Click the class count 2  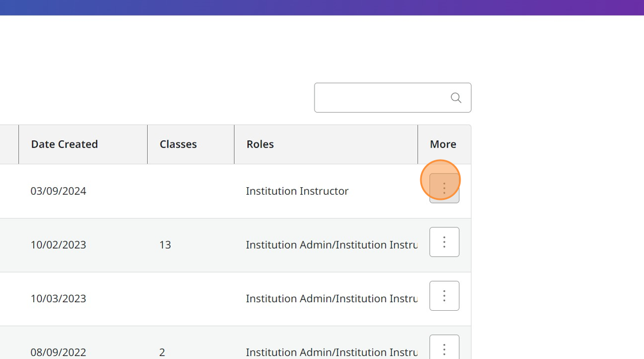pos(162,352)
